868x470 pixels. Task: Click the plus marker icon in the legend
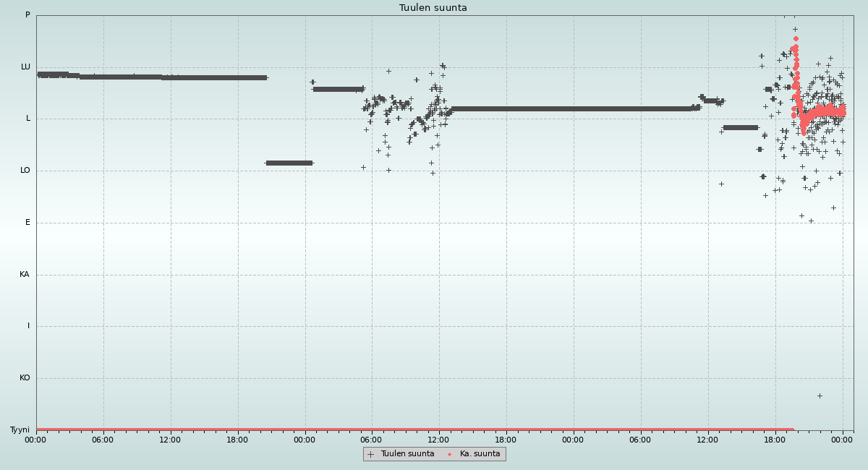(370, 454)
